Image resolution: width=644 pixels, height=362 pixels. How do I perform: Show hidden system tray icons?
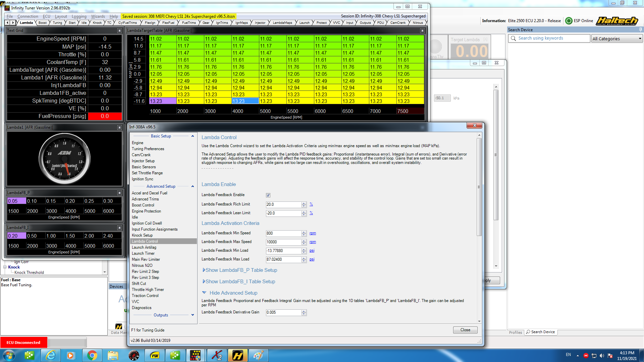click(578, 356)
